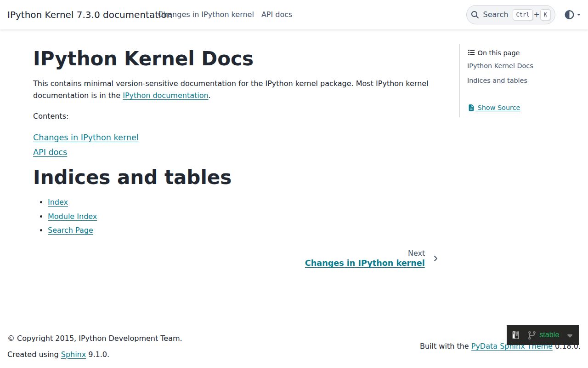The image size is (588, 368).
Task: Click the copyright text in the footer
Action: click(x=95, y=338)
